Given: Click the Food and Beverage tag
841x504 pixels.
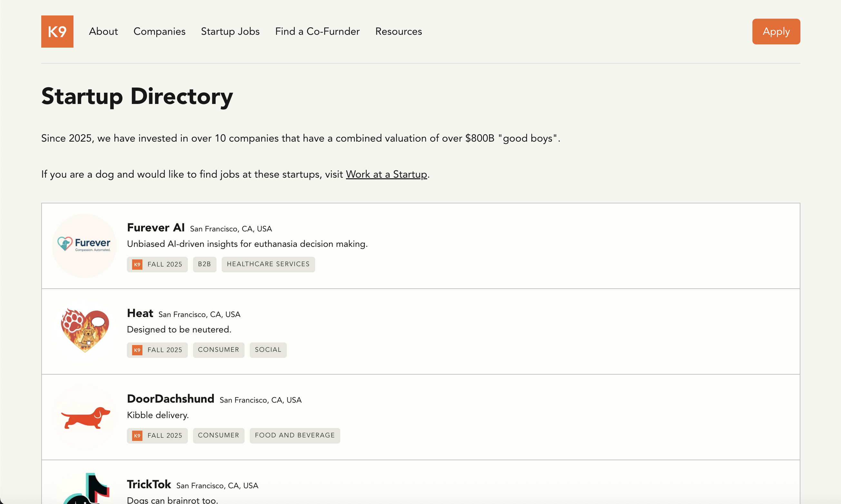Looking at the screenshot, I should click(x=295, y=435).
